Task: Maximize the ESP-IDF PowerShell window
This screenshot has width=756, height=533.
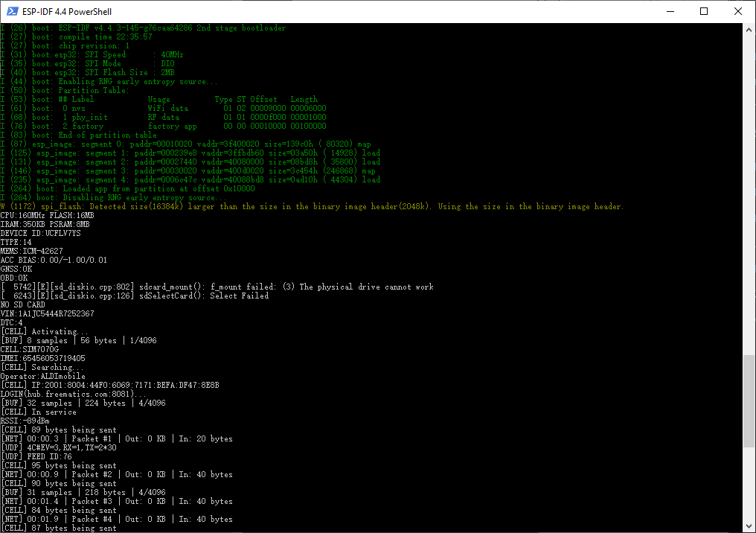Action: (x=704, y=11)
